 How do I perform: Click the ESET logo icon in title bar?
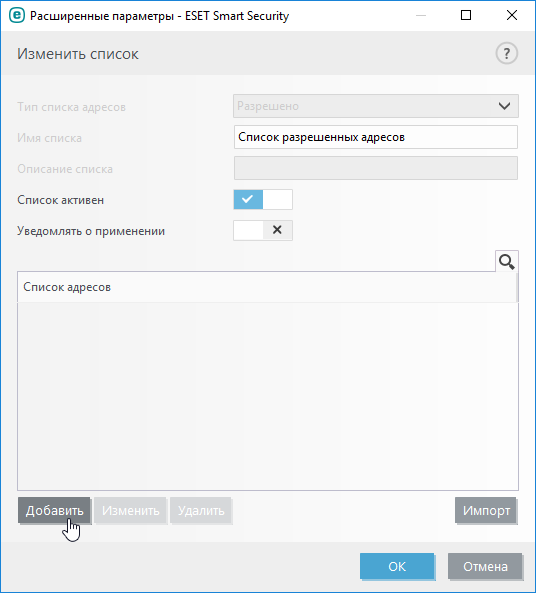coord(17,16)
